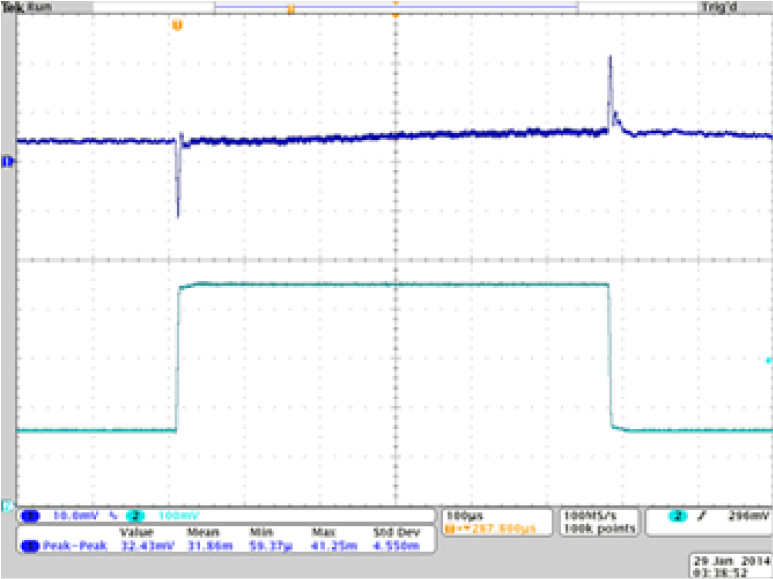The image size is (773, 579).
Task: Click the orange trigger position marker above channel 1
Action: pyautogui.click(x=178, y=25)
